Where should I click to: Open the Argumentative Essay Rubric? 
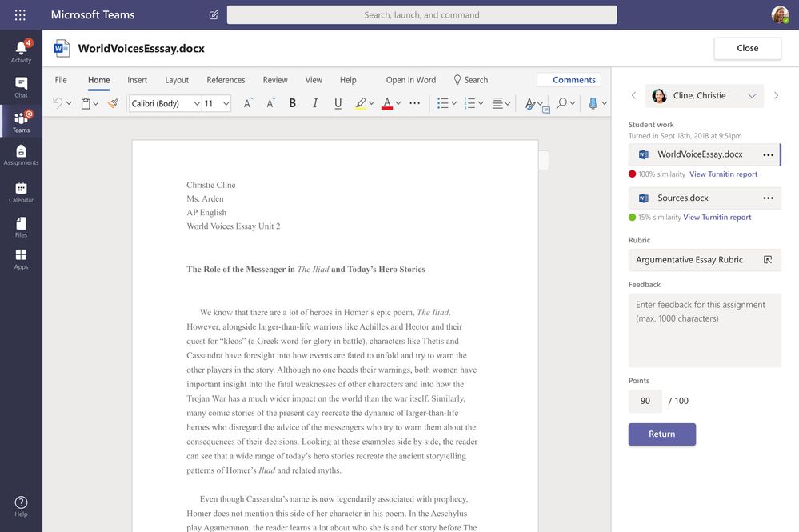coord(704,260)
